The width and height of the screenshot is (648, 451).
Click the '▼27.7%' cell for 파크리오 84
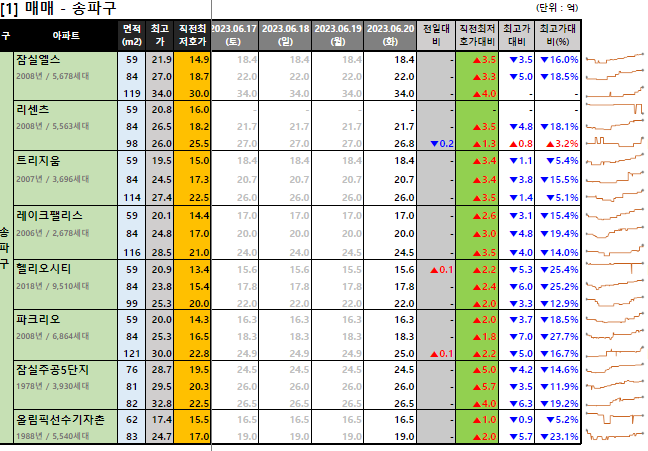pyautogui.click(x=559, y=336)
